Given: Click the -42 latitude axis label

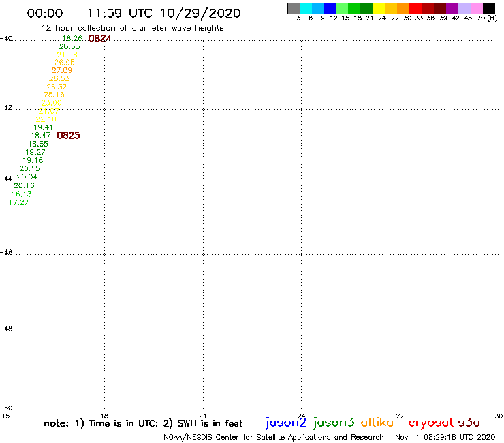Looking at the screenshot, I should coord(6,108).
